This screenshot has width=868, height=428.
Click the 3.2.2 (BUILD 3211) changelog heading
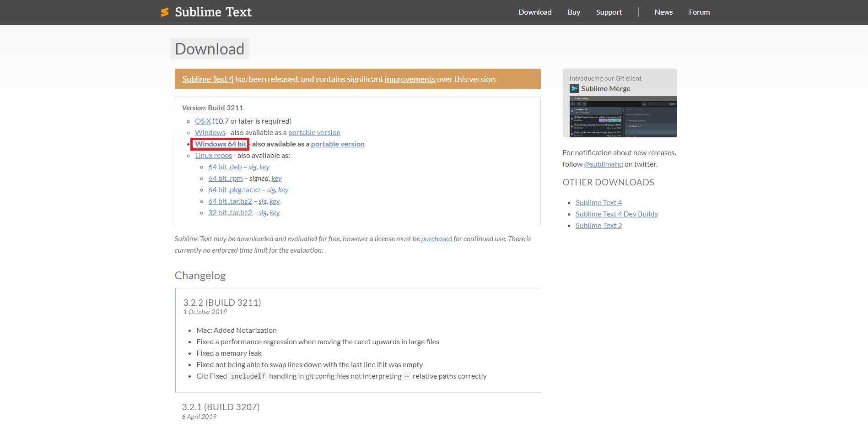pyautogui.click(x=222, y=303)
